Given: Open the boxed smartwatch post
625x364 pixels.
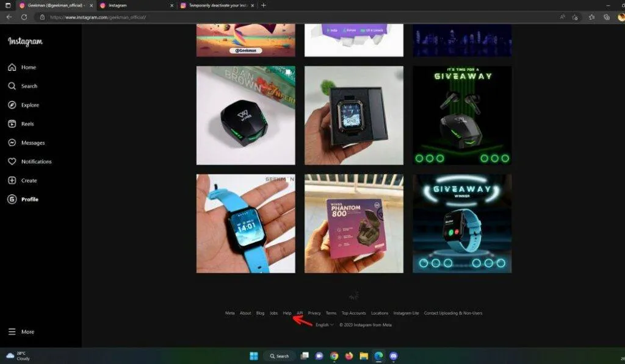Looking at the screenshot, I should pos(354,115).
